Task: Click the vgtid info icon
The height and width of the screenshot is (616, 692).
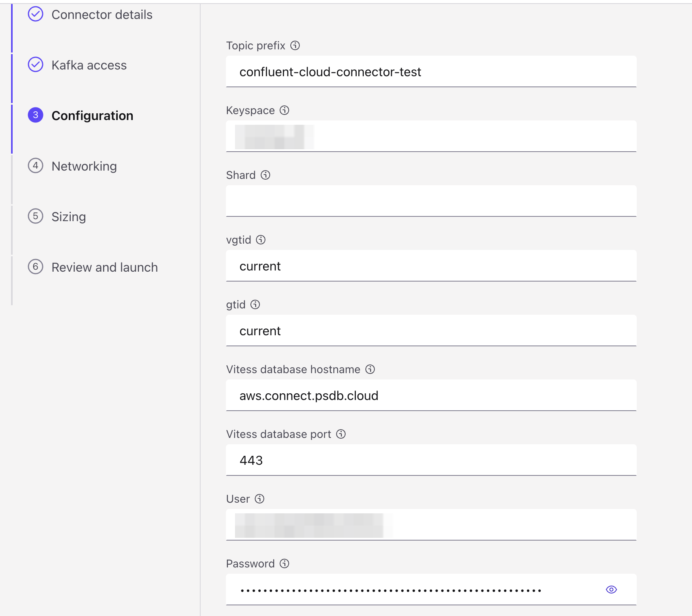Action: coord(261,240)
